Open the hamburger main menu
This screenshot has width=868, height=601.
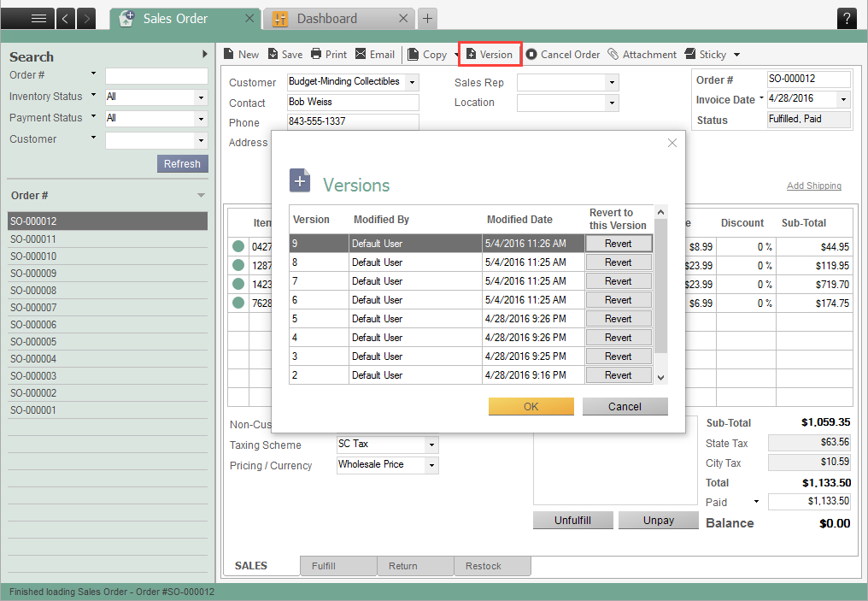(x=27, y=19)
